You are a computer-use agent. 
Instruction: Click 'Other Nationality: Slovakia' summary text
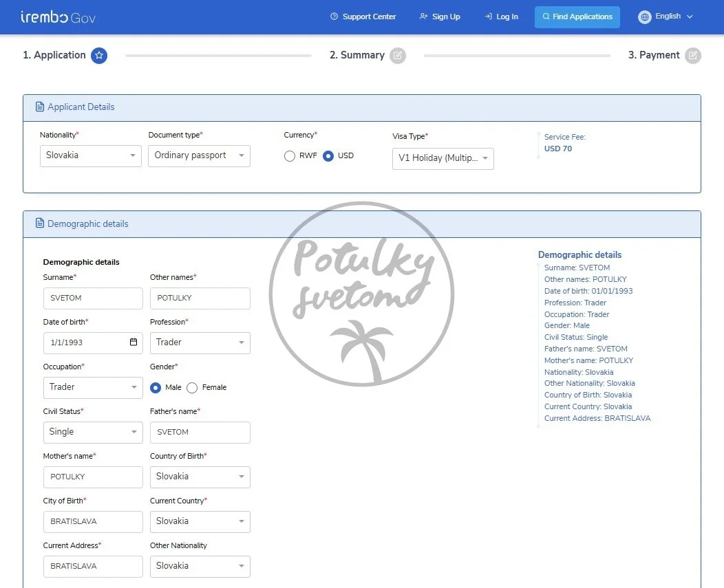pos(589,383)
